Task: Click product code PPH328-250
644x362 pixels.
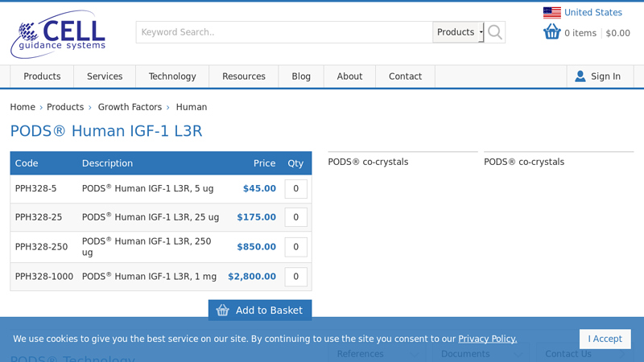Action: 42,247
